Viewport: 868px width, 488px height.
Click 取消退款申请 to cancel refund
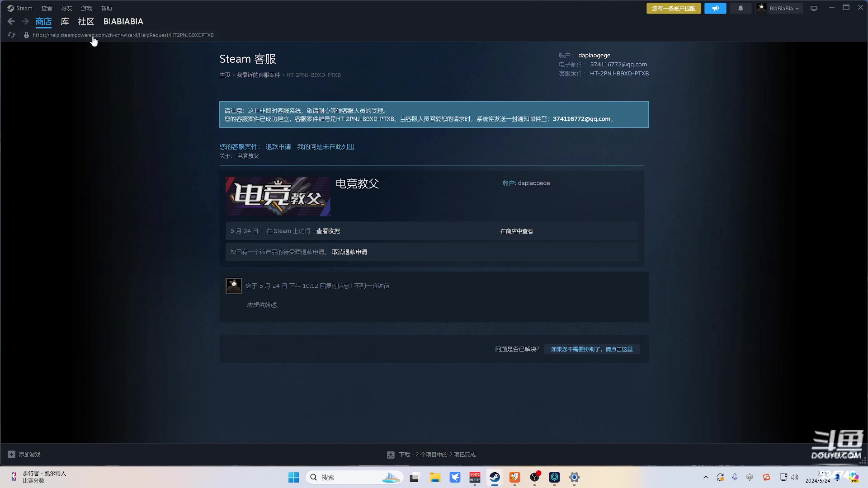pyautogui.click(x=349, y=252)
